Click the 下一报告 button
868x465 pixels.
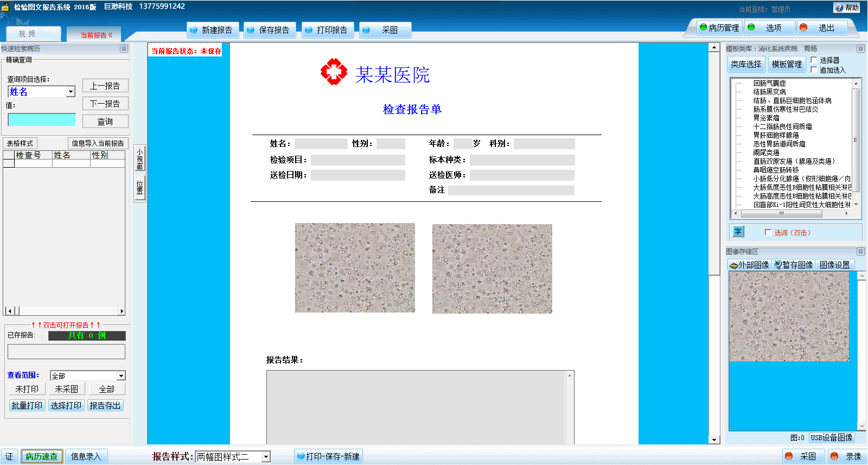105,104
